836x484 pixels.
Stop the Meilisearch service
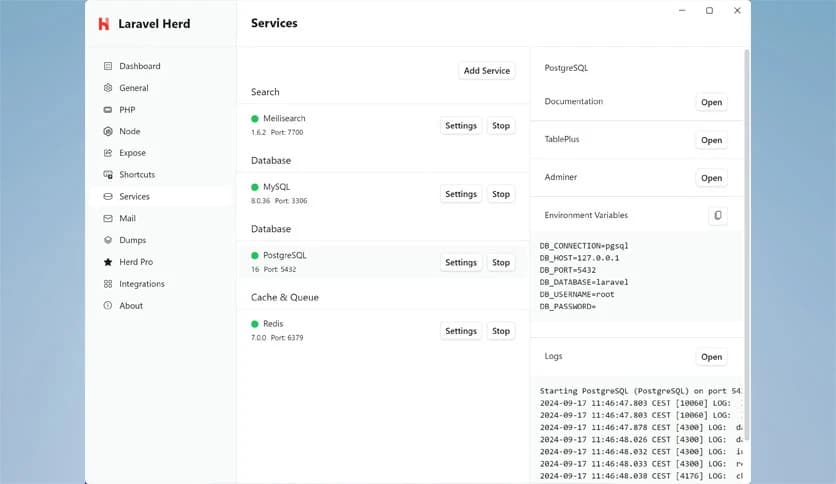pos(501,126)
